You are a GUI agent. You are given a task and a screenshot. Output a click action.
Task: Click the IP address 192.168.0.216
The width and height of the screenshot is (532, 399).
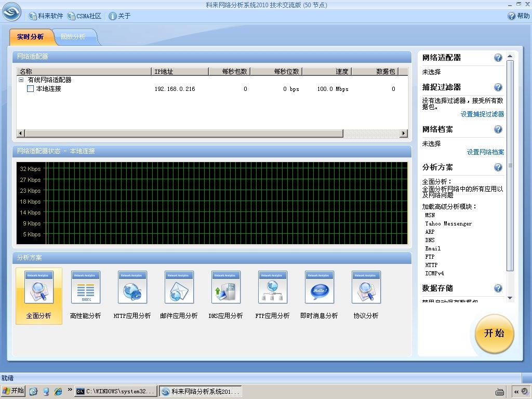(x=175, y=89)
